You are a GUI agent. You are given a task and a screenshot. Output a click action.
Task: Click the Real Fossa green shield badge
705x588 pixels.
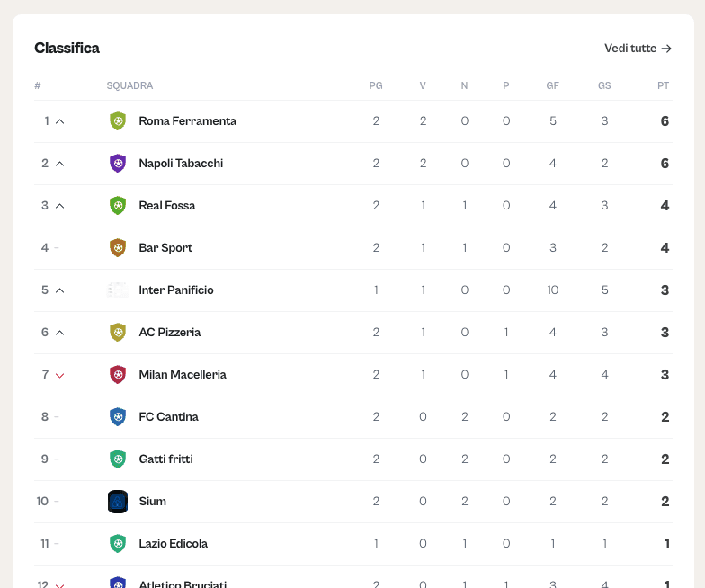coord(118,205)
